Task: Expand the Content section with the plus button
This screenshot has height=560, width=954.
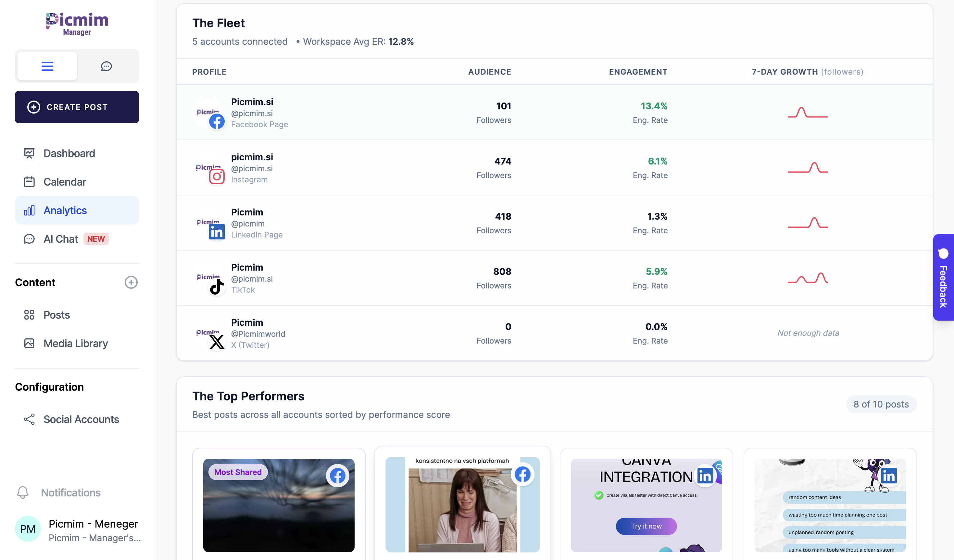Action: click(131, 282)
